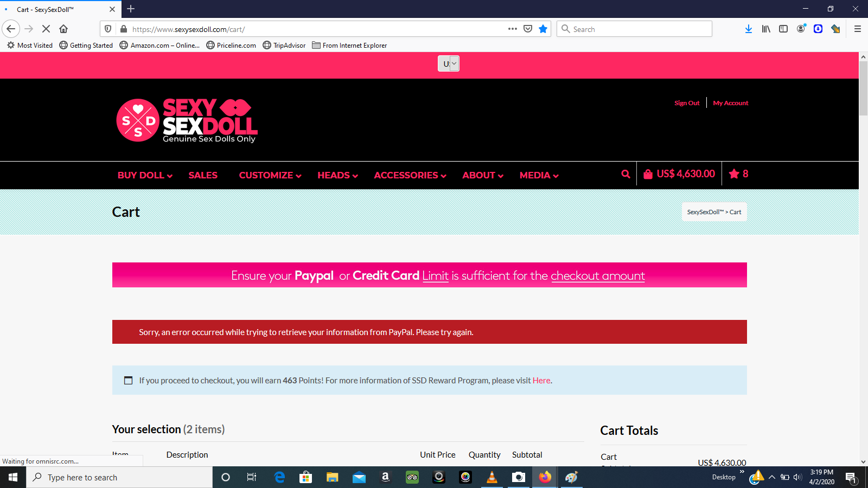Open Priceline.com bookmark
This screenshot has height=488, width=868.
(x=231, y=46)
